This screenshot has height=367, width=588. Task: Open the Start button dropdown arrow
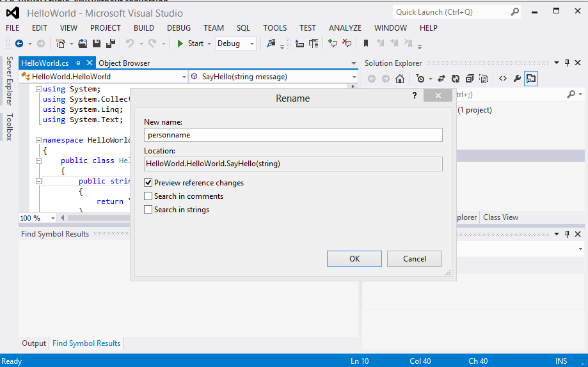point(209,43)
